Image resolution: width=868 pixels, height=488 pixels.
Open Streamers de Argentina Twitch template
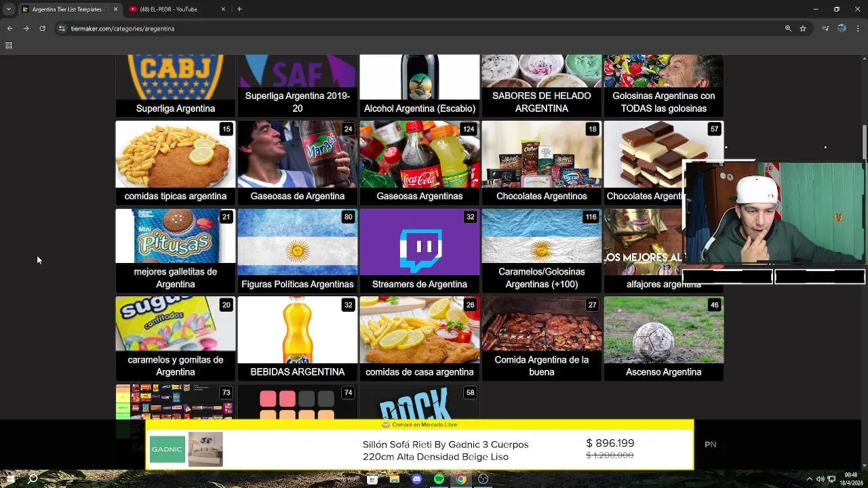[x=420, y=251]
